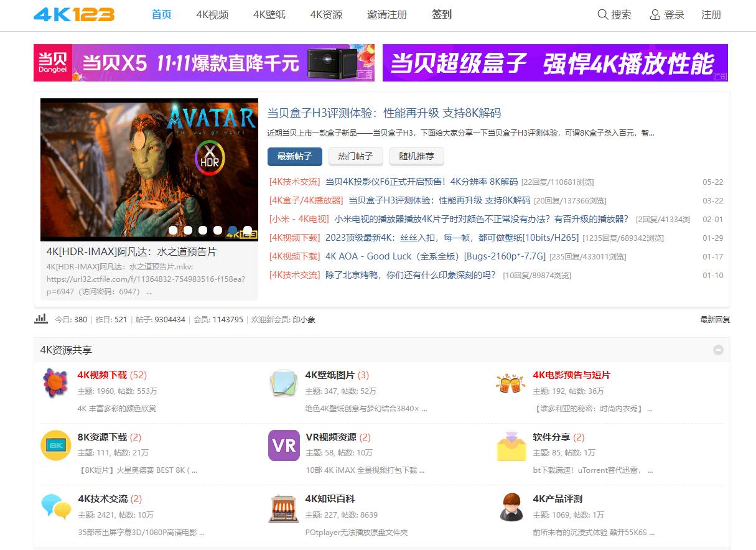The height and width of the screenshot is (550, 756).
Task: Click the Avatar slideshow image
Action: (x=149, y=162)
